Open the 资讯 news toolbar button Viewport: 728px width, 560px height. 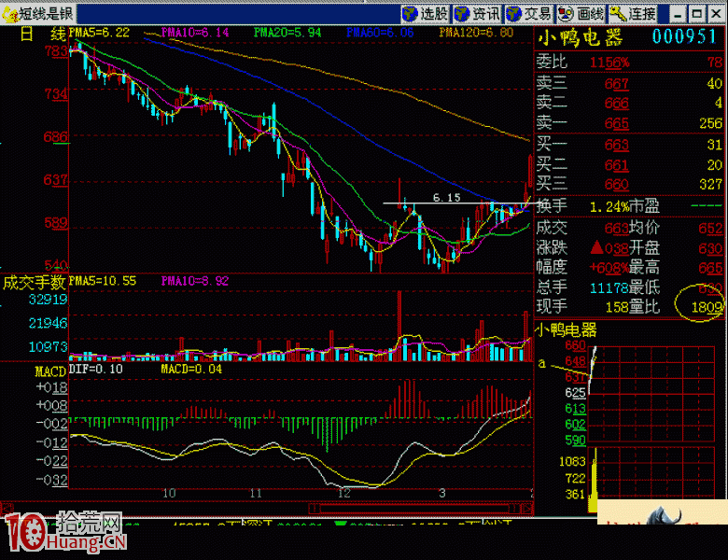pyautogui.click(x=477, y=14)
